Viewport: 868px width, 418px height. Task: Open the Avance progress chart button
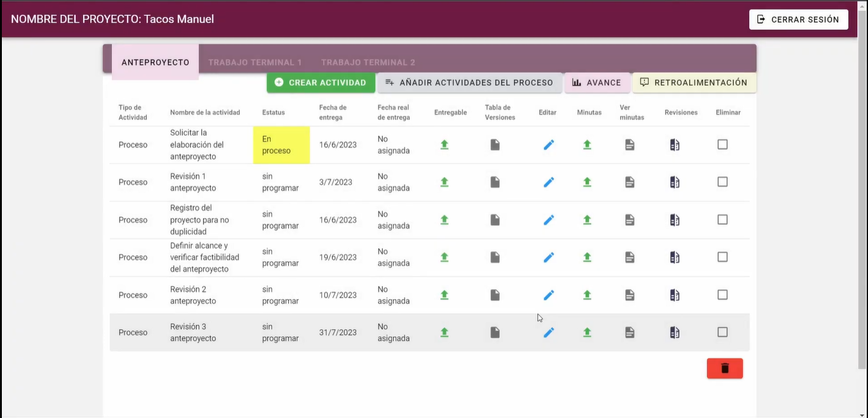(597, 82)
